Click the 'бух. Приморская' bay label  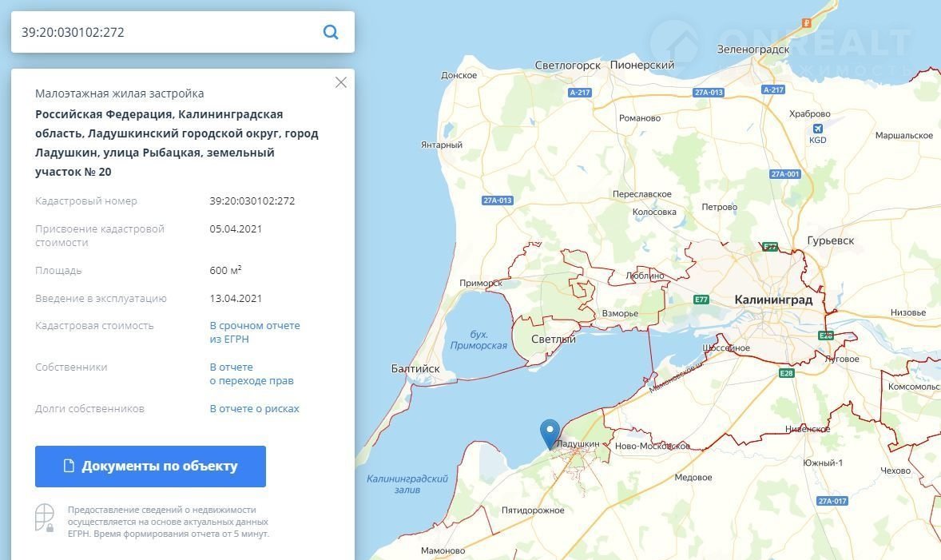pos(478,340)
